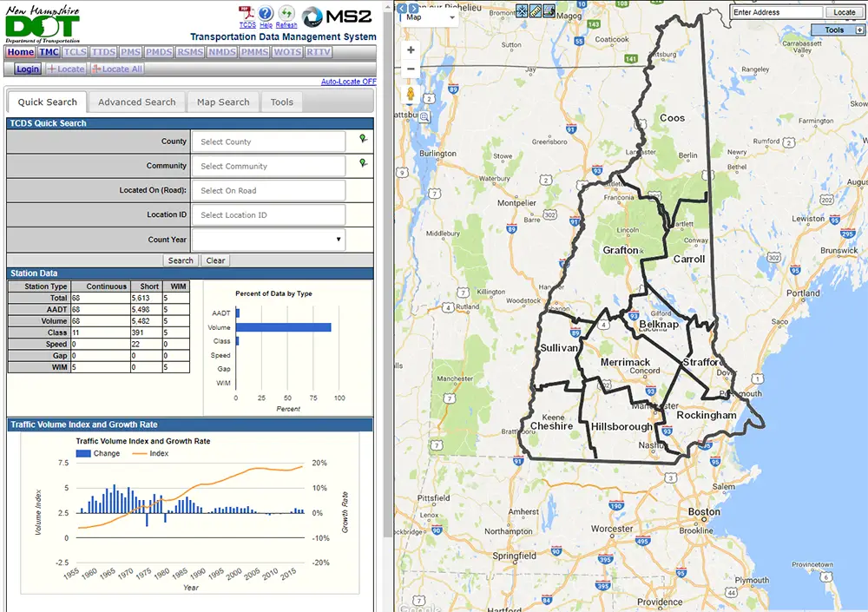Click the blue Volume bar in chart
The width and height of the screenshot is (868, 612).
point(284,327)
